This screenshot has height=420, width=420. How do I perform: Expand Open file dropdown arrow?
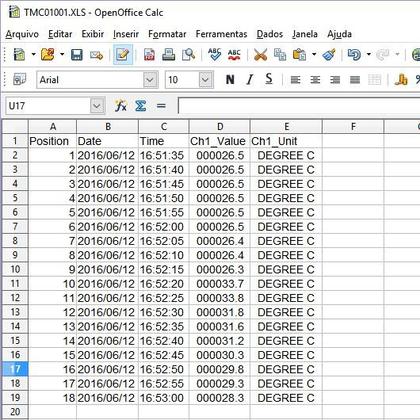point(62,54)
